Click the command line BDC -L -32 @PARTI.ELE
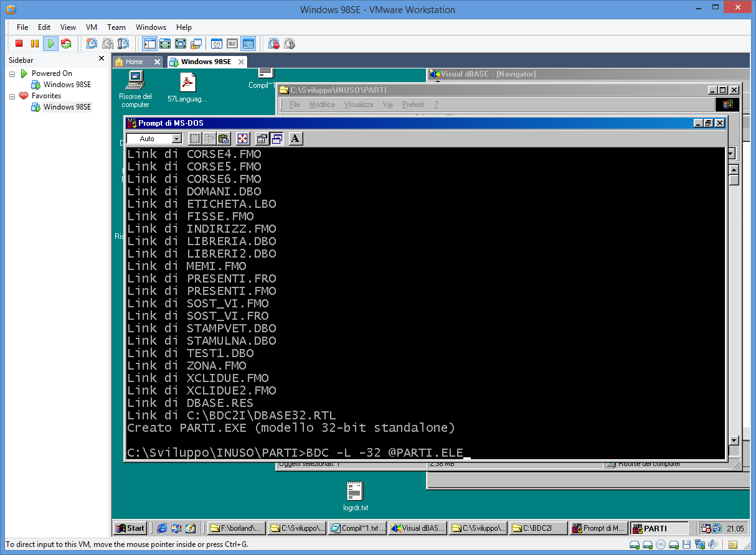756x555 pixels. coord(385,453)
